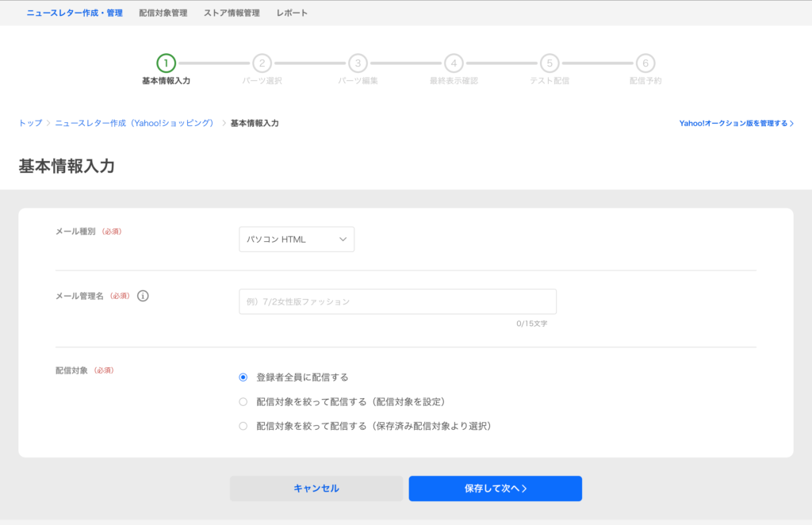Click step 6 circle 配信予約
This screenshot has width=812, height=525.
tap(645, 63)
